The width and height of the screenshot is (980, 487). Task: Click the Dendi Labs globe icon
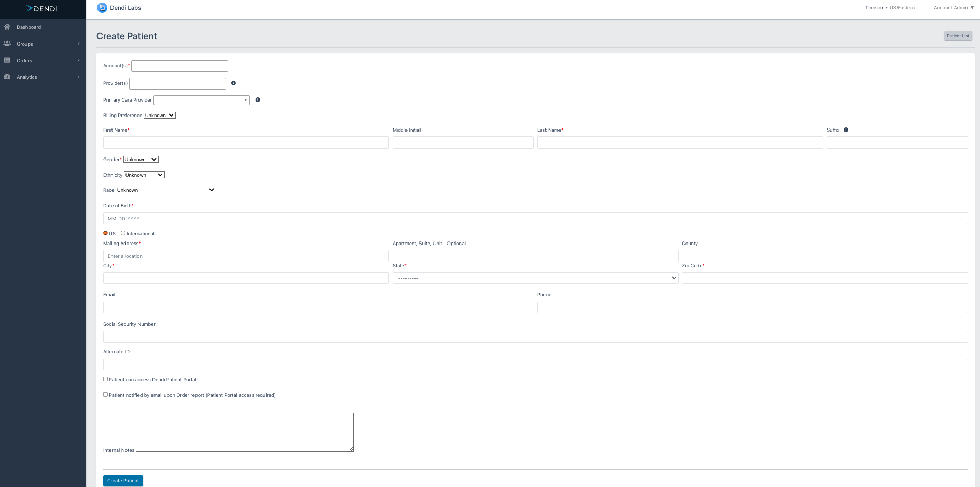coord(102,8)
